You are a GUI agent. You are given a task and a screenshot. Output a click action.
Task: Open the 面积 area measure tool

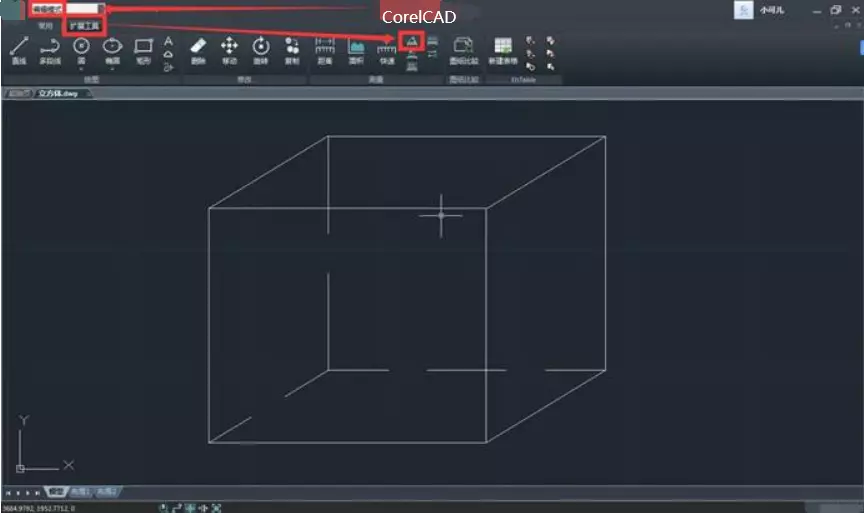[356, 51]
